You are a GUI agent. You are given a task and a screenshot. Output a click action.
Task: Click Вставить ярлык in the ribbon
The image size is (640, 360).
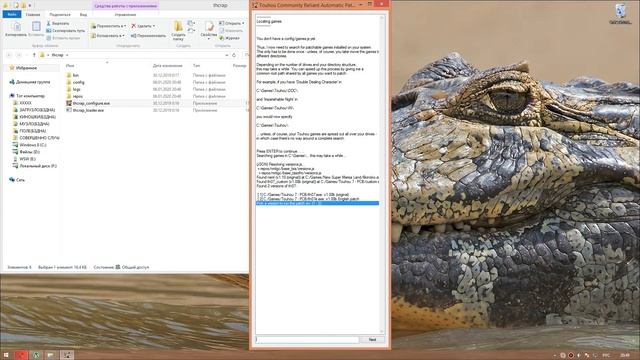point(63,38)
